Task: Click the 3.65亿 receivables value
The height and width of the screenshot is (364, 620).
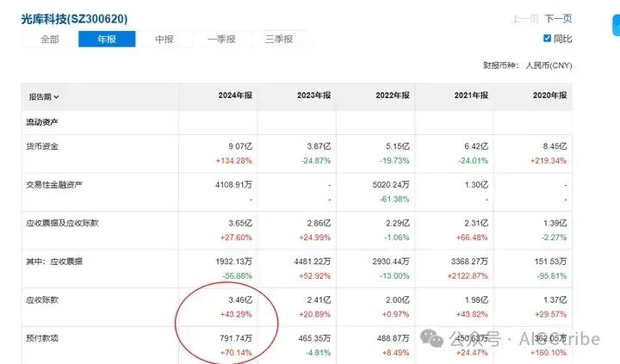Action: coord(240,223)
